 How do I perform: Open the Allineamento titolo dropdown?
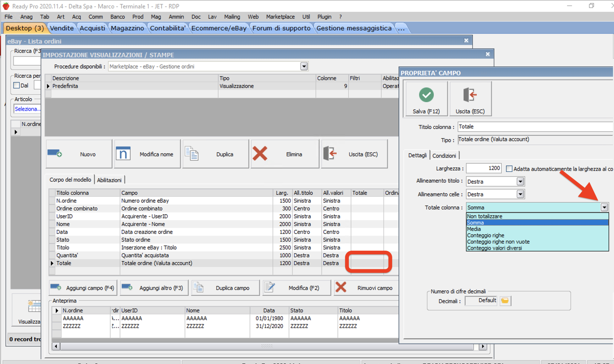(x=520, y=182)
